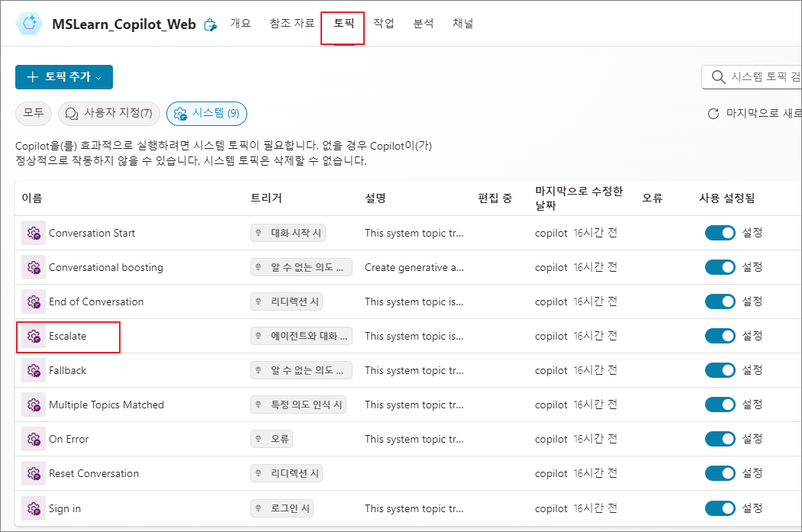Click the system topic icon for Sign in
The height and width of the screenshot is (532, 802).
34,508
